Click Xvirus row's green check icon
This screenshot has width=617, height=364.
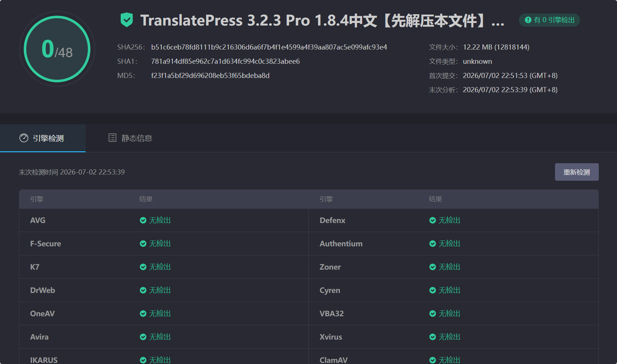pyautogui.click(x=432, y=337)
